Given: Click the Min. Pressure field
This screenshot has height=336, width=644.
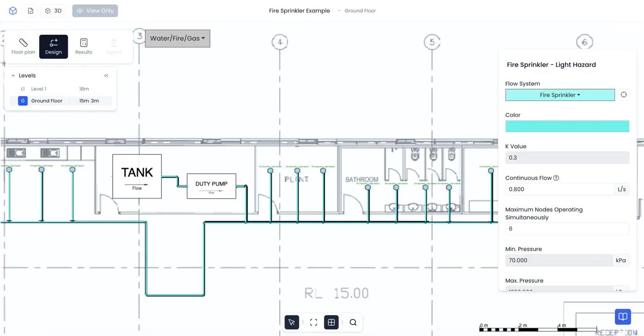Looking at the screenshot, I should (558, 260).
